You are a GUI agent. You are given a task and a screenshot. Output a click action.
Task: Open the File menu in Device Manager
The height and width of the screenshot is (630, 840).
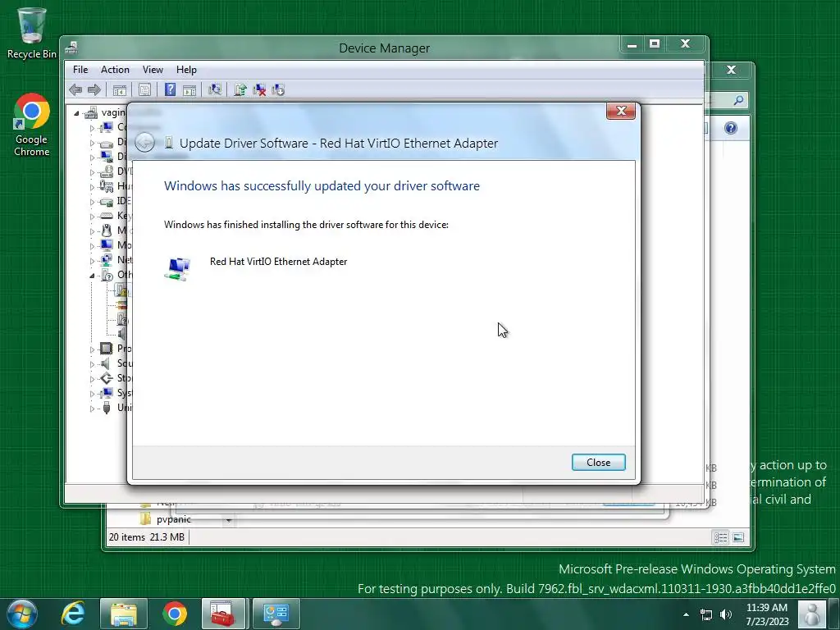pos(80,70)
